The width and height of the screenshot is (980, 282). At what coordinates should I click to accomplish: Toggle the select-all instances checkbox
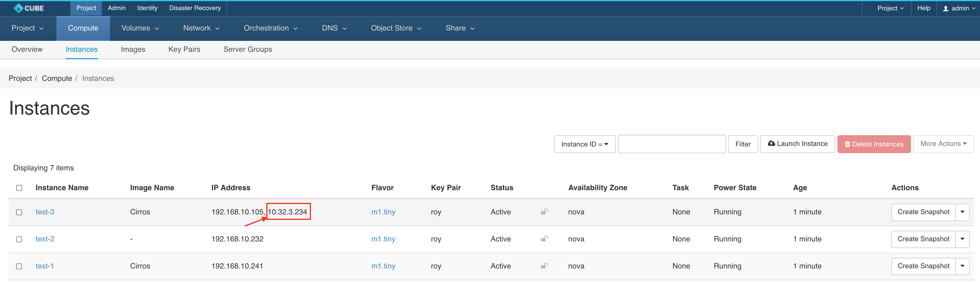(19, 188)
